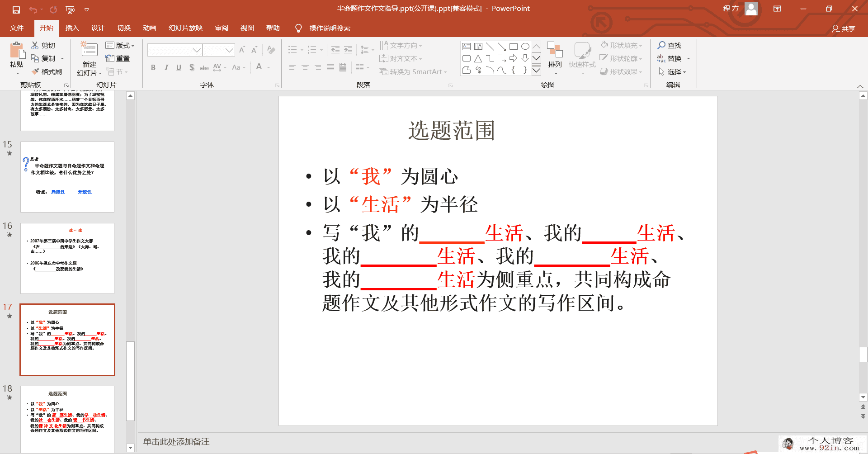
Task: Switch to Animations (动画) tab
Action: click(x=150, y=28)
